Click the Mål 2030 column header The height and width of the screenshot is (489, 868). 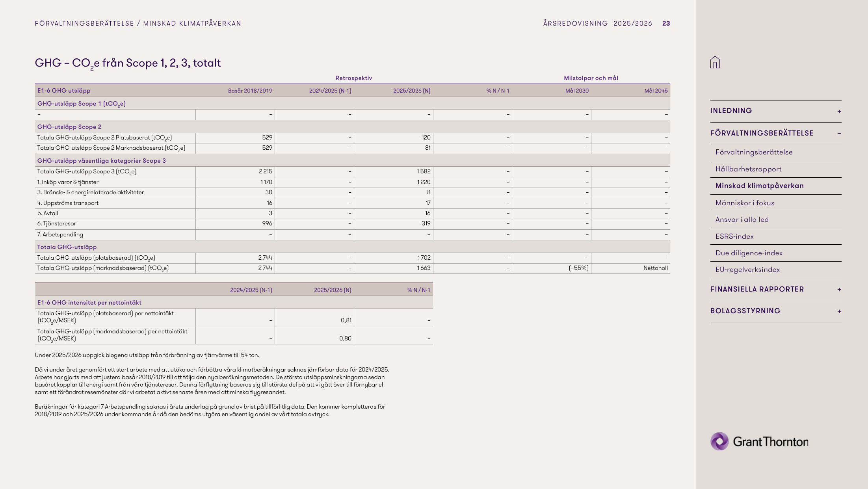[x=577, y=91]
